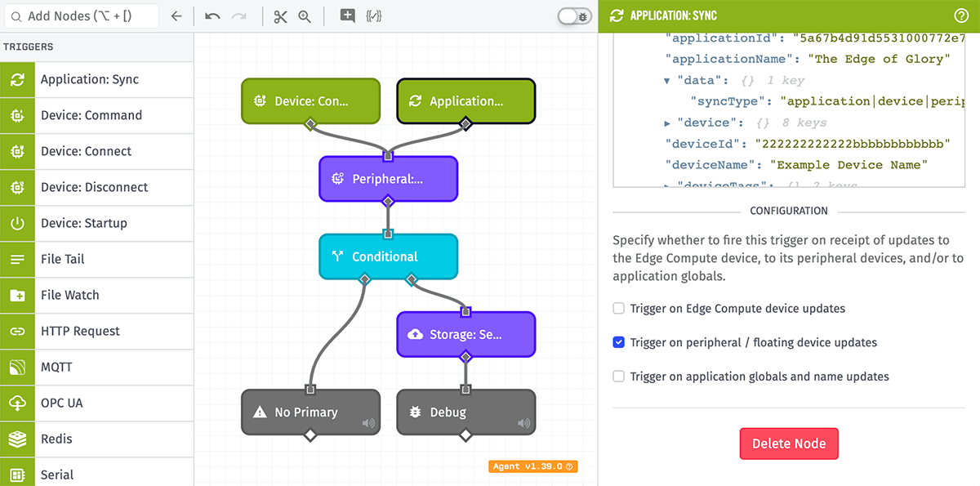Click the Delete Node button
Image resolution: width=980 pixels, height=486 pixels.
[788, 444]
